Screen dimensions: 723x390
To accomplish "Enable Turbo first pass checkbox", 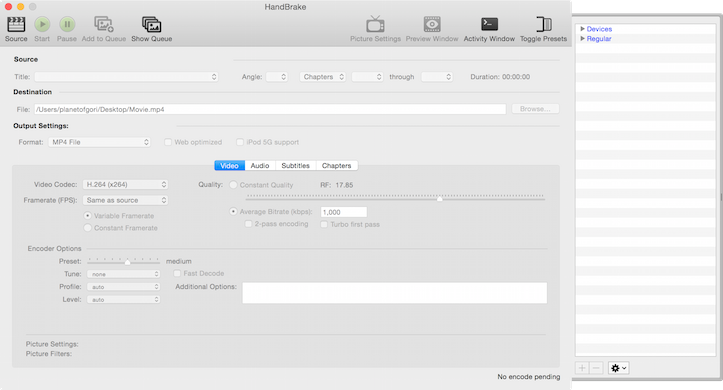I will 324,225.
